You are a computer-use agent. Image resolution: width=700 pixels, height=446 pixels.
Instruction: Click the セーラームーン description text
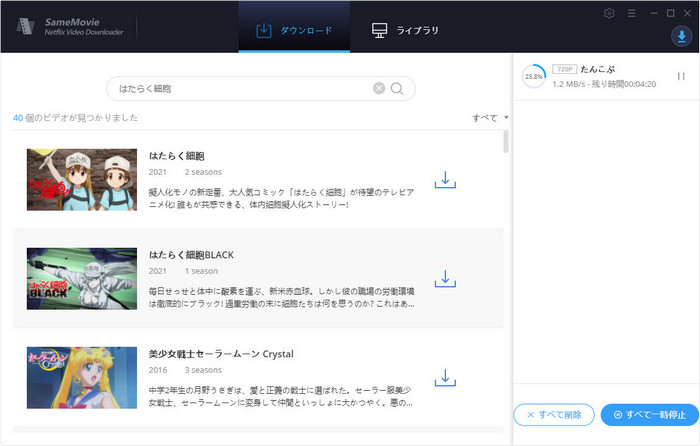pyautogui.click(x=280, y=396)
